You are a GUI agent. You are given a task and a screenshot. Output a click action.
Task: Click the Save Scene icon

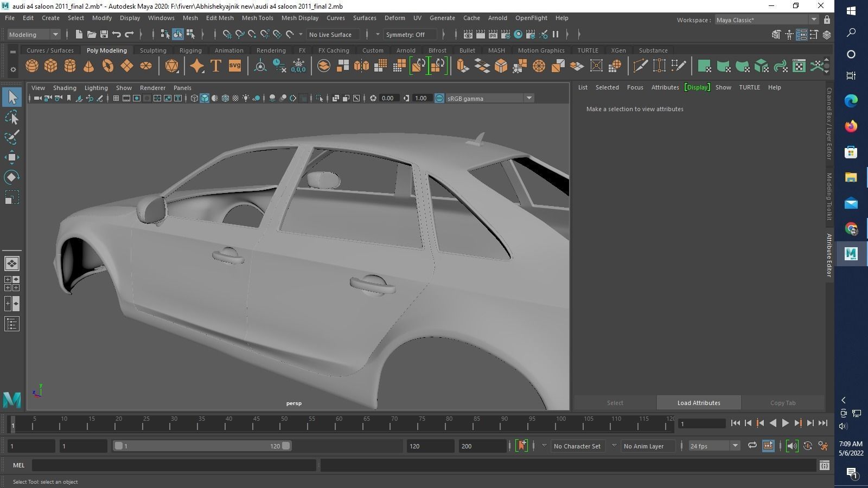coord(104,35)
